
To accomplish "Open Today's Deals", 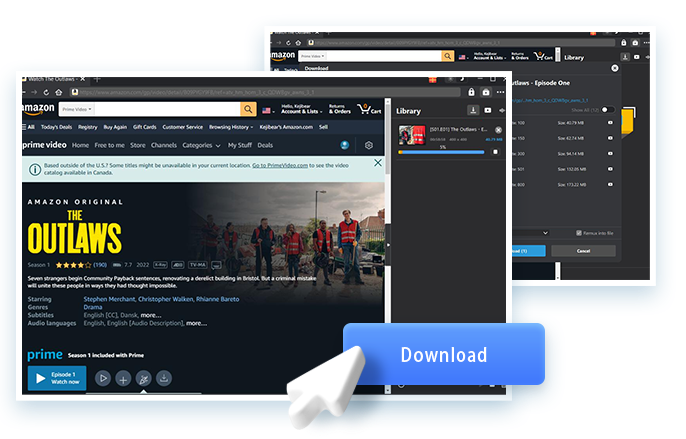I will coord(56,127).
